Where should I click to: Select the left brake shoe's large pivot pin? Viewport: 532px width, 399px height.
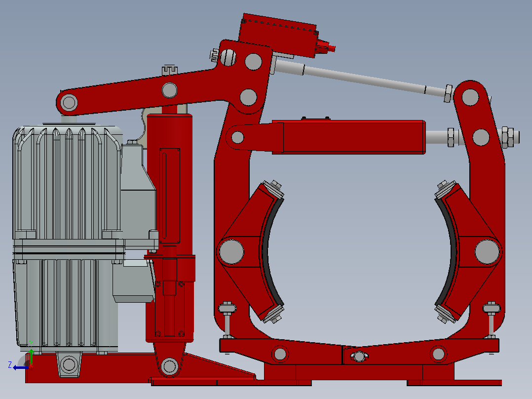point(231,252)
